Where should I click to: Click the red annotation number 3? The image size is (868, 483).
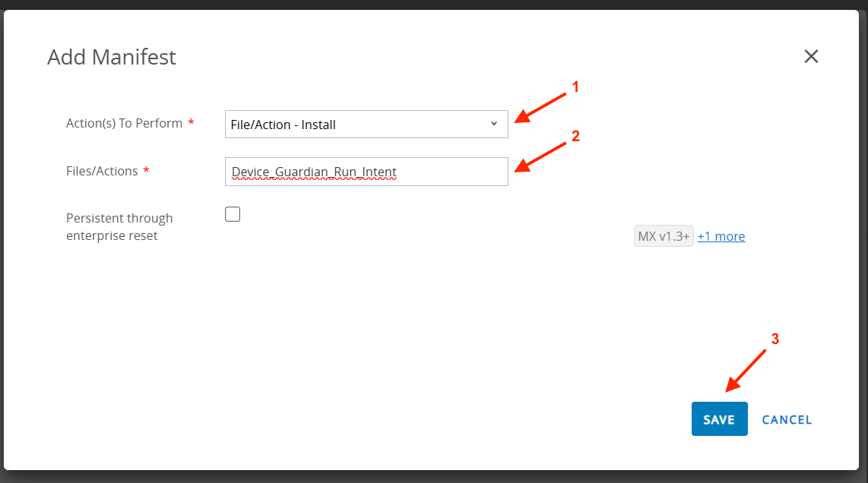775,339
